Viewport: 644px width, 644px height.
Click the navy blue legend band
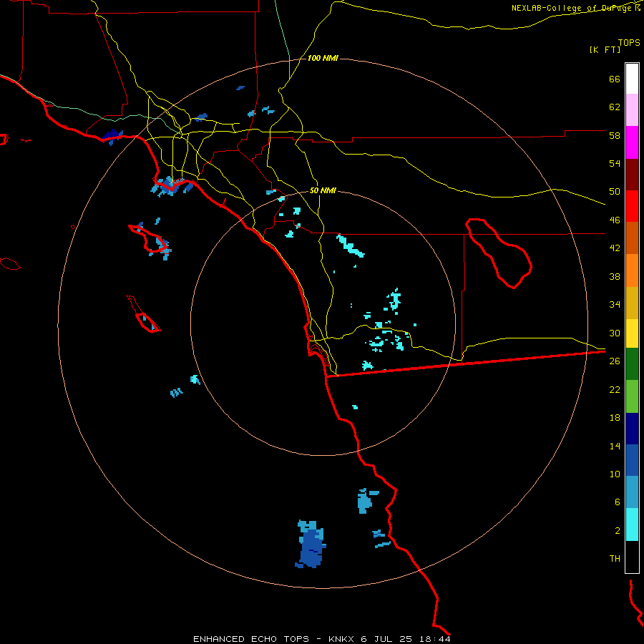632,429
